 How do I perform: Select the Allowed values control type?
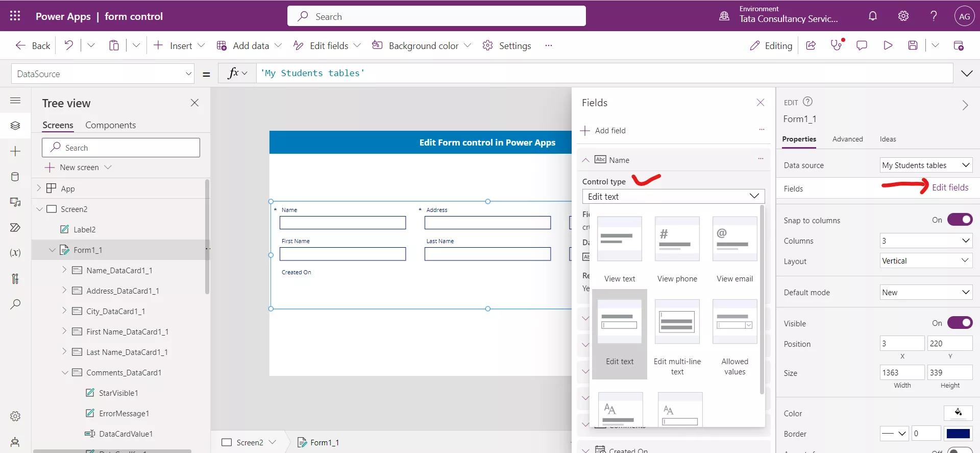point(734,338)
